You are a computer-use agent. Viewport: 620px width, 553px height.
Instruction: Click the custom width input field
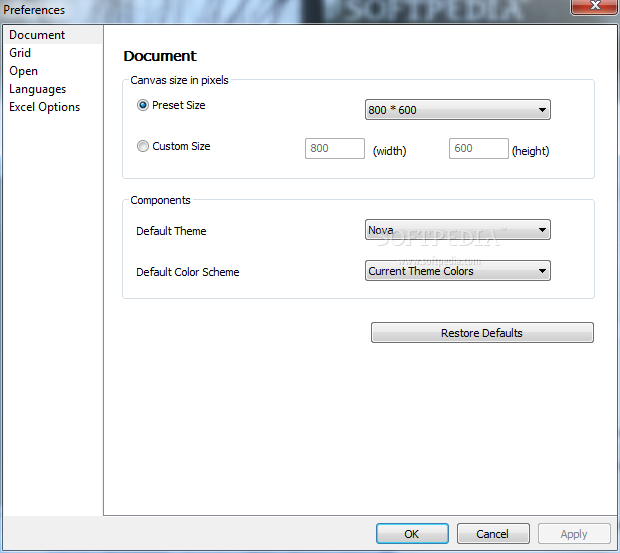tap(335, 148)
